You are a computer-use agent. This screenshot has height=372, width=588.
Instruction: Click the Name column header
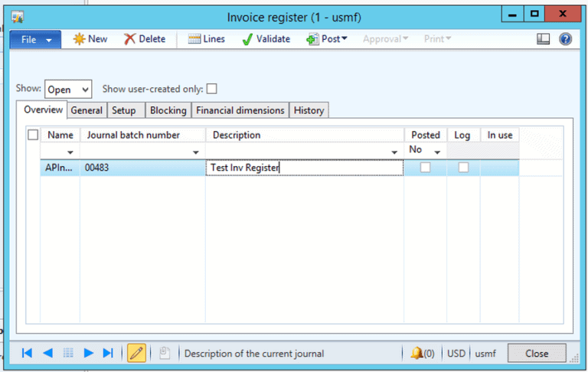pos(60,135)
